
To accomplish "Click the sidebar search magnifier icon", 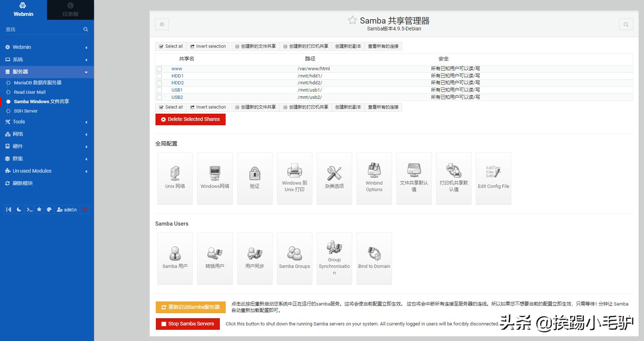I will click(x=86, y=29).
